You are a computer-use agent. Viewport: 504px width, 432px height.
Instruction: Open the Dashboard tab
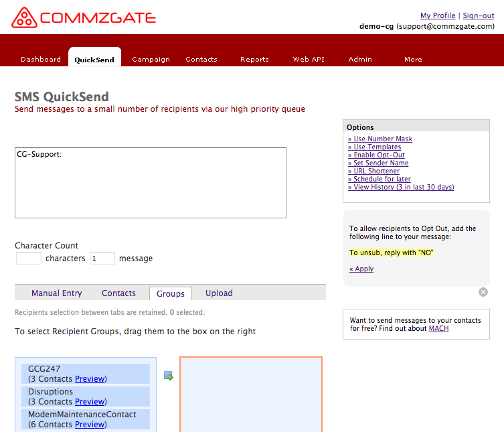[41, 59]
